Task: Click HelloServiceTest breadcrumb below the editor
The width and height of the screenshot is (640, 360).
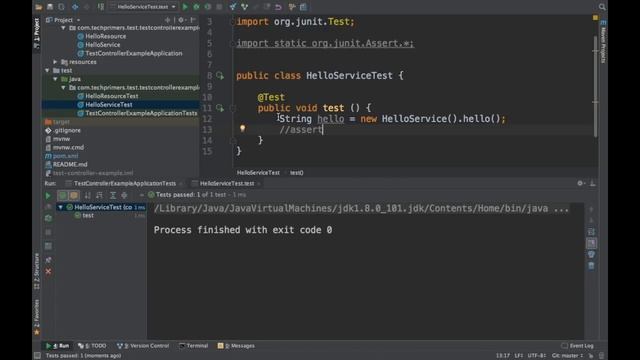Action: (x=258, y=173)
